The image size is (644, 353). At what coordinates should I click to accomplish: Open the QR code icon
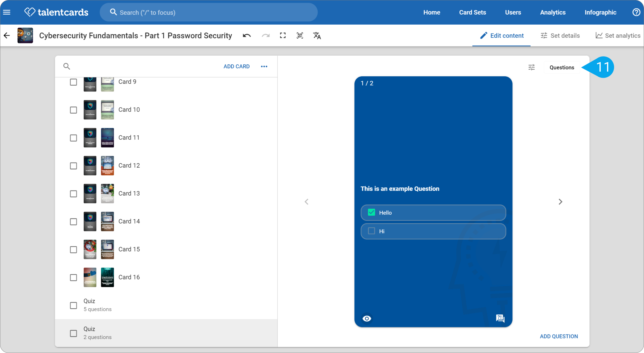pos(300,36)
